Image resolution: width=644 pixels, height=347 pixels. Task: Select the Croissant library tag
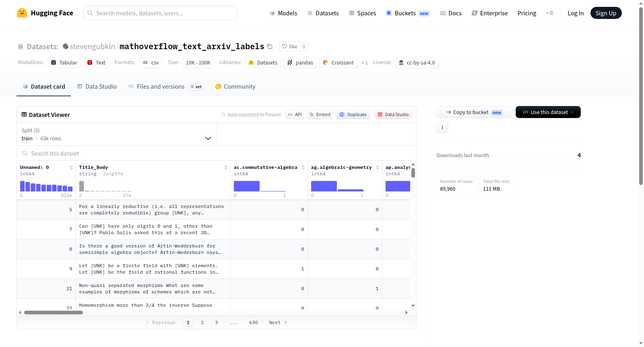tap(339, 62)
